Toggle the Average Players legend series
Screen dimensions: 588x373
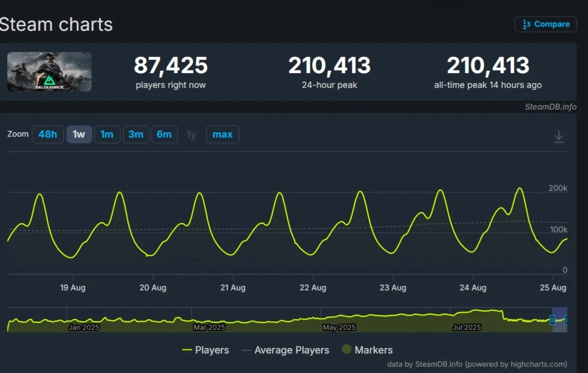285,350
